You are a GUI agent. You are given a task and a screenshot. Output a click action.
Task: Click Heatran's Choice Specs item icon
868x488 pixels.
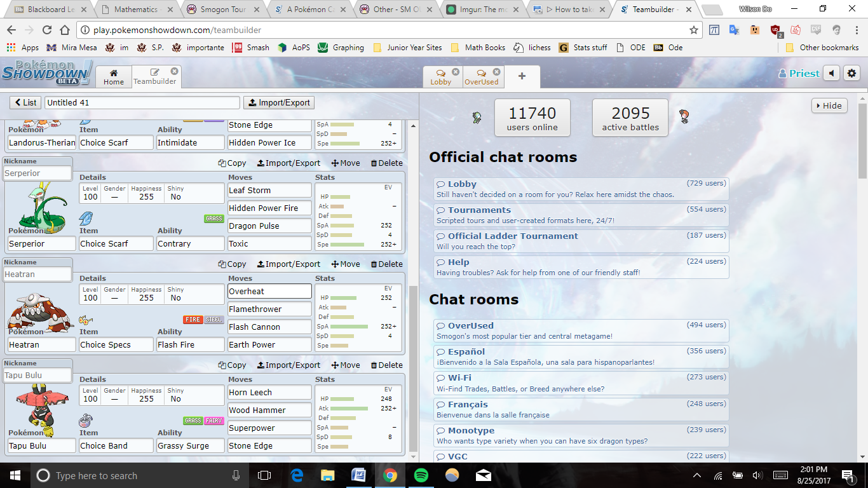pos(86,320)
